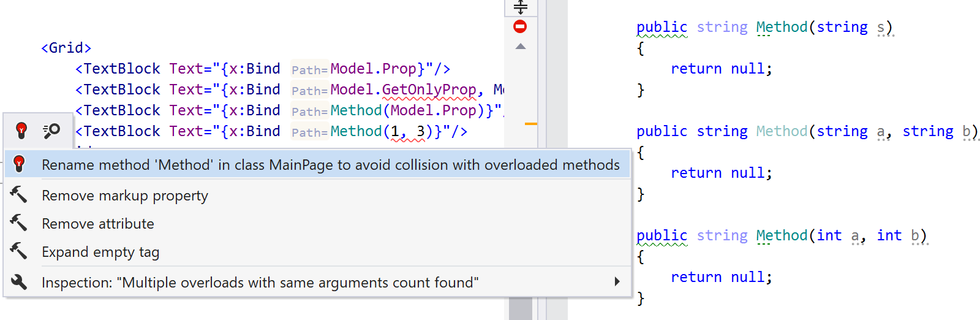This screenshot has width=980, height=320.
Task: Click the <Grid> opening tag
Action: (x=66, y=48)
